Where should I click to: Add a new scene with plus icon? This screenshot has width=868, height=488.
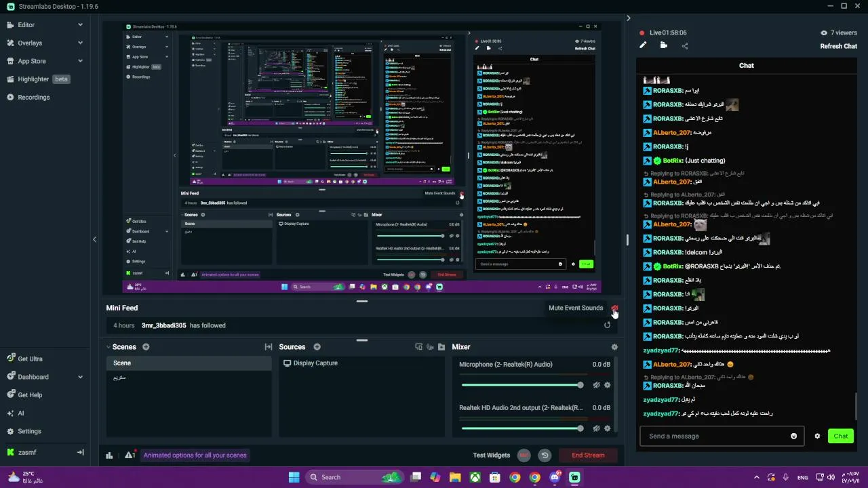146,347
